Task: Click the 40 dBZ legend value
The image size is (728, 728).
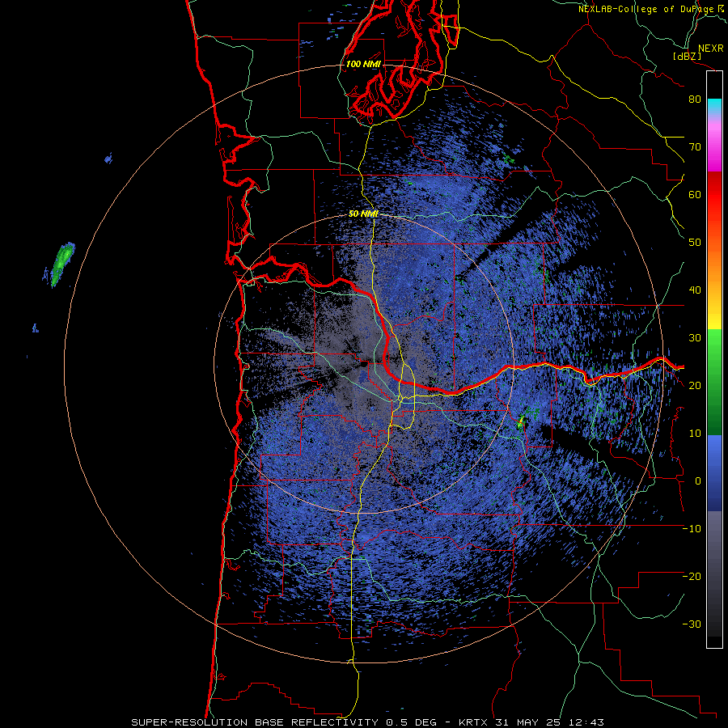Action: pos(695,290)
